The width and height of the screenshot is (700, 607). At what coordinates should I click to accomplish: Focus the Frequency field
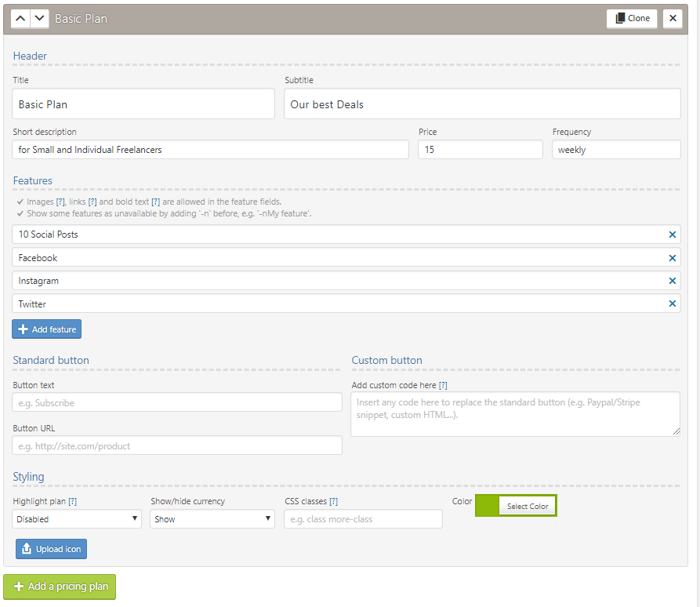tap(616, 150)
